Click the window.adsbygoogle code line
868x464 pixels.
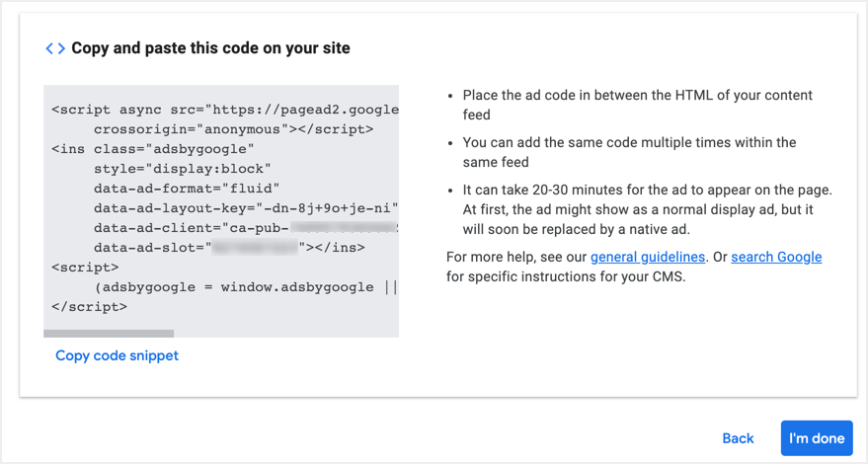[246, 287]
